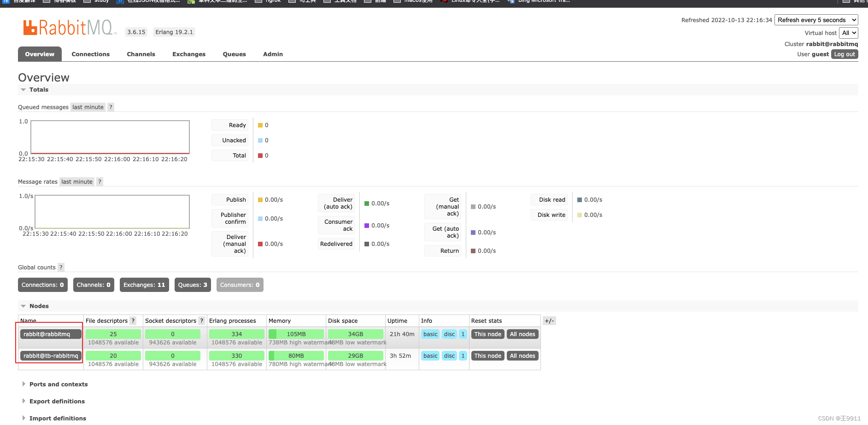The width and height of the screenshot is (868, 425).
Task: Click uptime value 3h 52m
Action: [x=400, y=356]
